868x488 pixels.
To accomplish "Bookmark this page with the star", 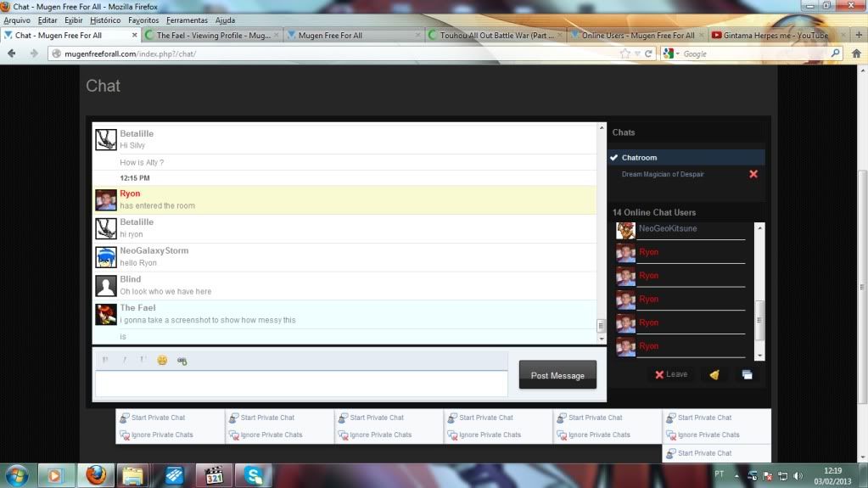I will [x=625, y=53].
